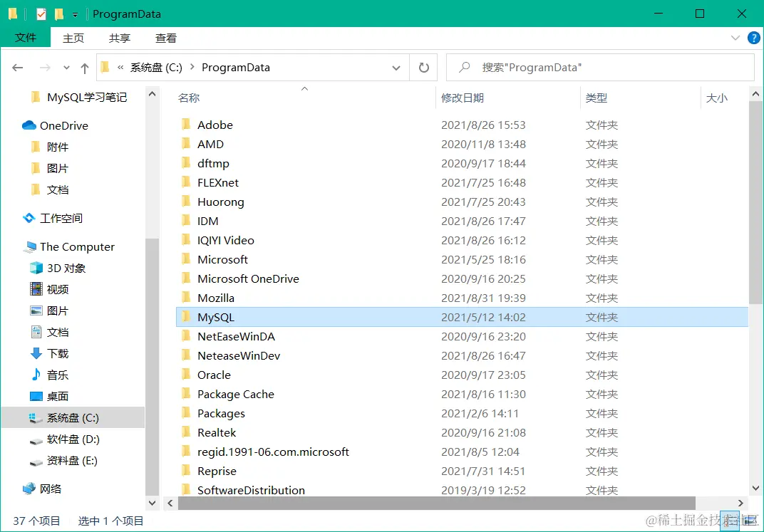The width and height of the screenshot is (764, 532).
Task: Sort by the 名称 column header
Action: click(189, 98)
